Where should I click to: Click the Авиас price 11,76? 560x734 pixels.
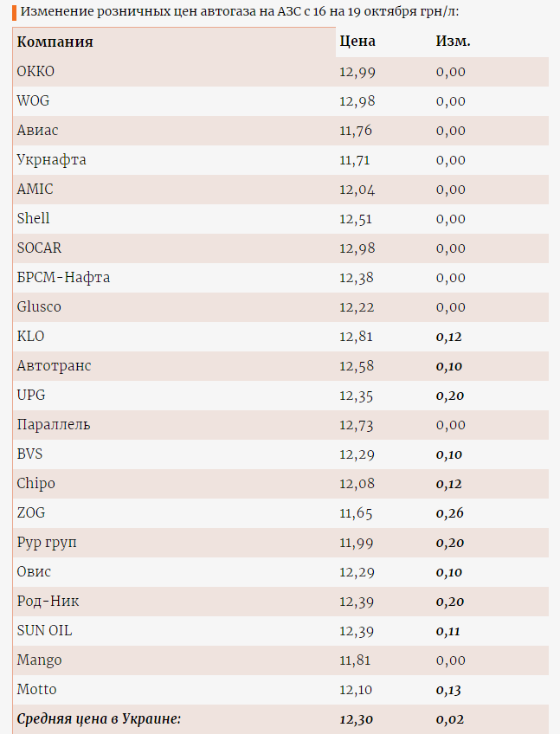tap(356, 131)
